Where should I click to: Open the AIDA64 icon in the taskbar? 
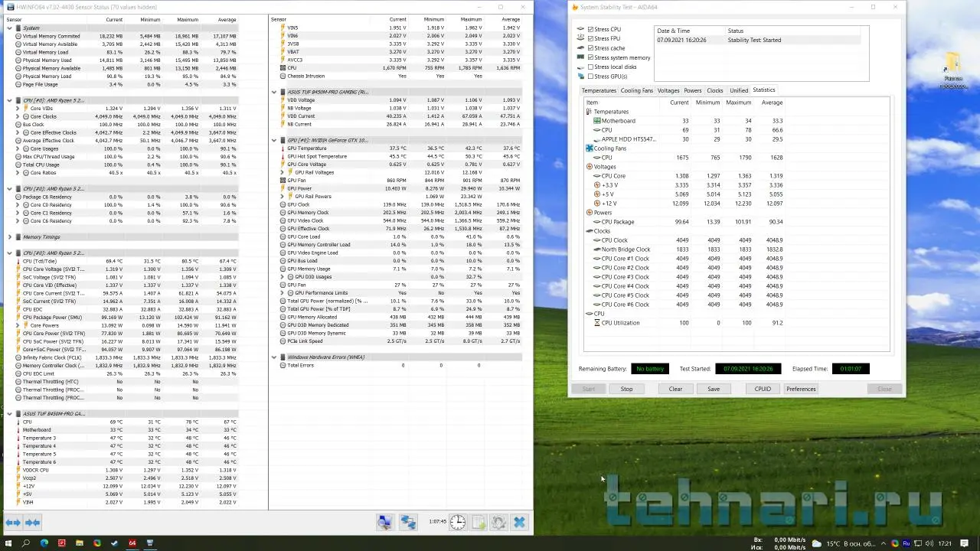click(x=132, y=543)
